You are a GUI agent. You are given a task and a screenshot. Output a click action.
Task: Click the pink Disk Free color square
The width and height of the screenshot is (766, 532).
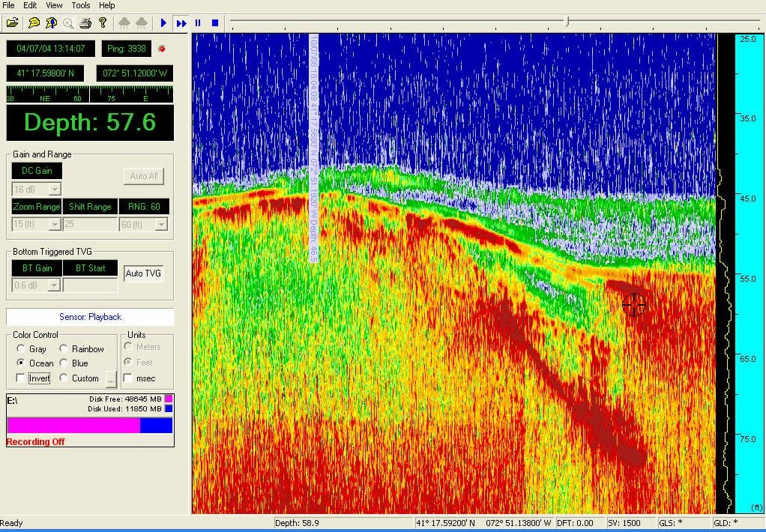(169, 399)
